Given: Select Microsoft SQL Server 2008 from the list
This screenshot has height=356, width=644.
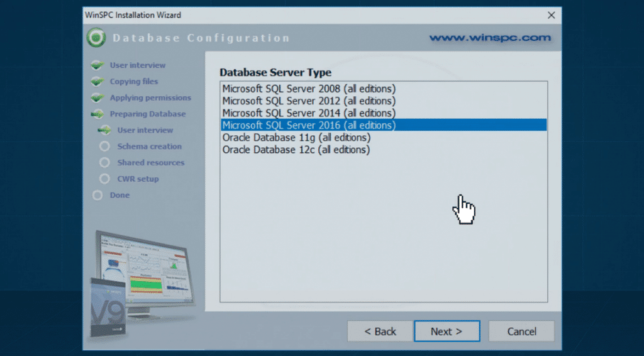Looking at the screenshot, I should tap(309, 89).
